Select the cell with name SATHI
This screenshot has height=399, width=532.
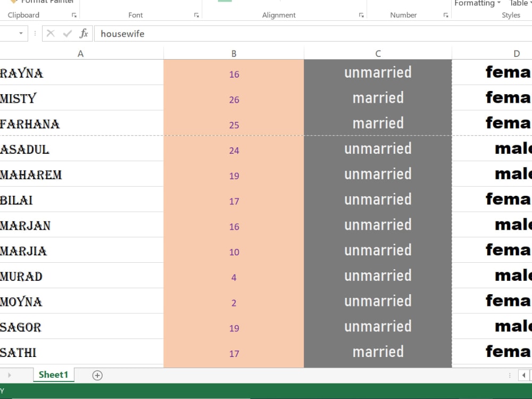pos(81,352)
